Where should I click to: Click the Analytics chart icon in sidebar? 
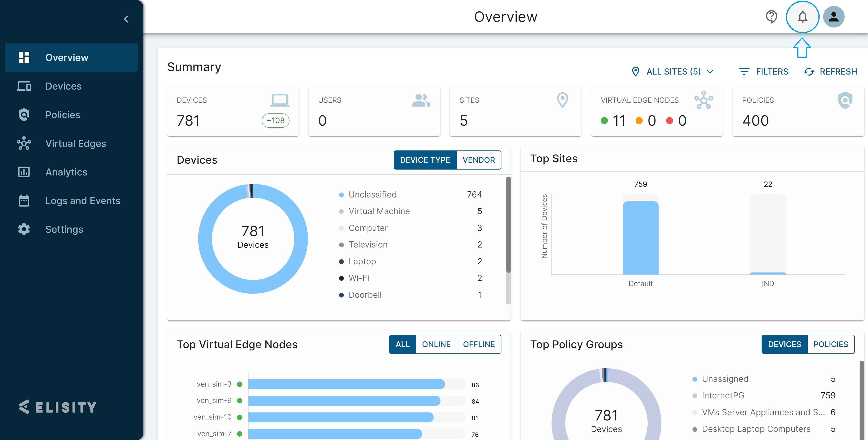tap(24, 172)
